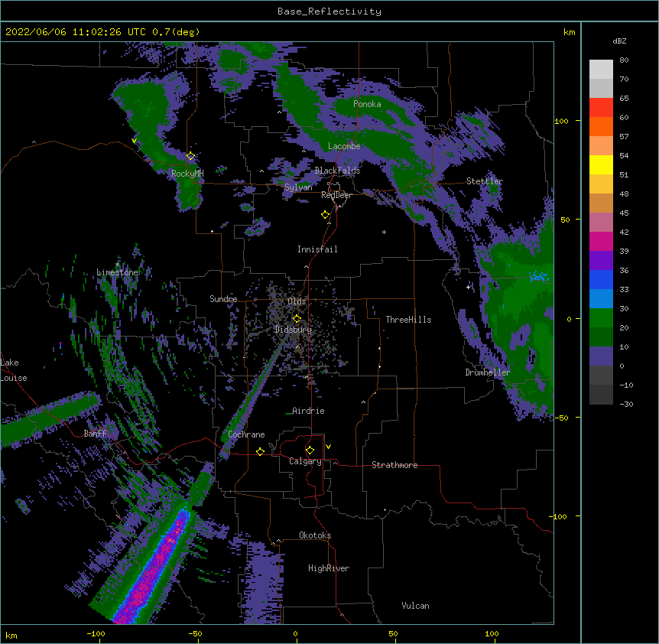Pick the light gray 70-80 dBZ swatch
This screenshot has height=644, width=659.
point(601,70)
